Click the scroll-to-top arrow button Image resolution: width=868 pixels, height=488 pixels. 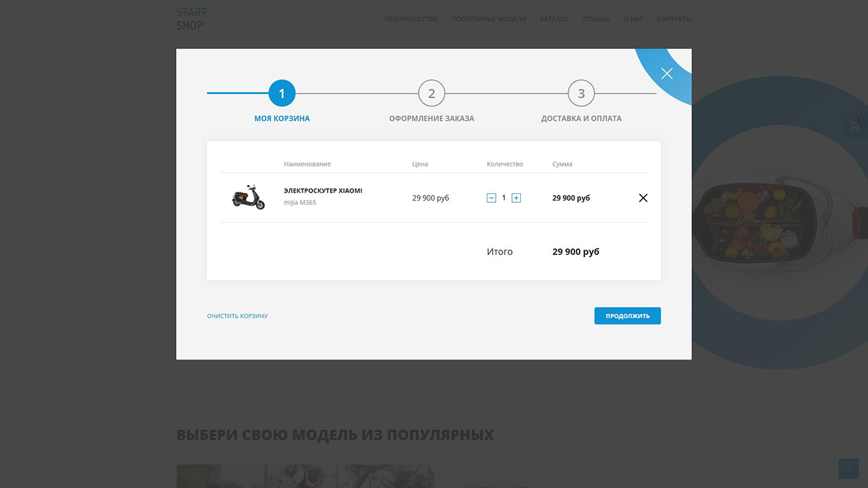(848, 468)
